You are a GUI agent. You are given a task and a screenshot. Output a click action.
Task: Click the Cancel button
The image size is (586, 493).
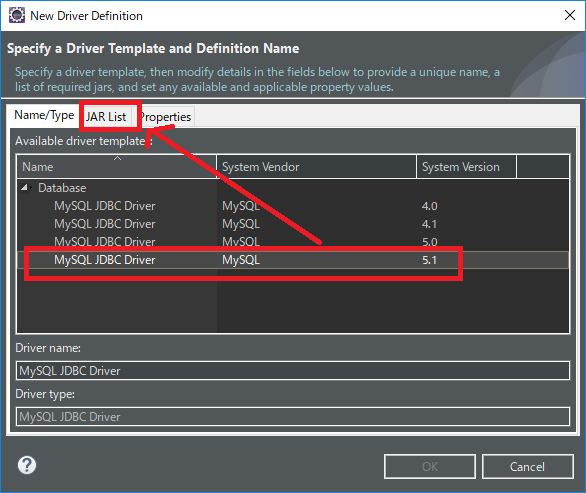527,466
